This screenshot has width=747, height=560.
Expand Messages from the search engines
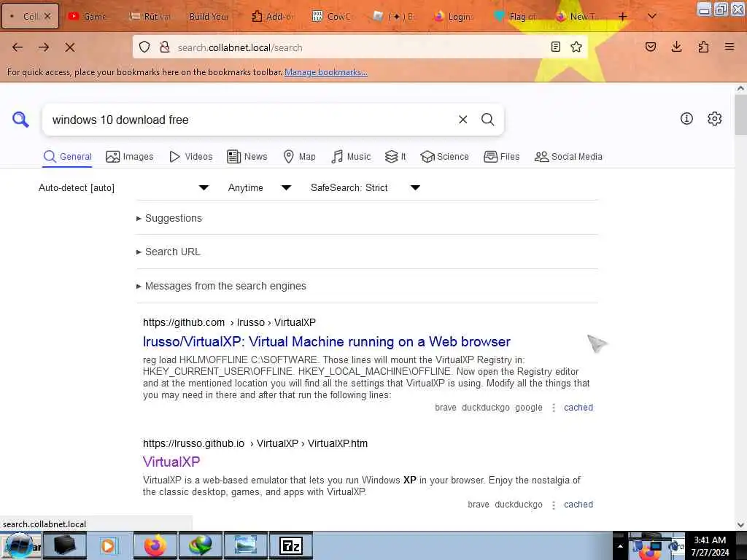tap(222, 286)
